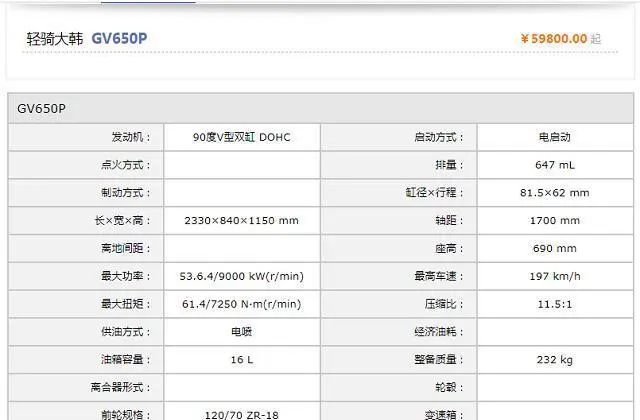This screenshot has height=420, width=640.
Task: Click the 排量 label
Action: pyautogui.click(x=449, y=165)
